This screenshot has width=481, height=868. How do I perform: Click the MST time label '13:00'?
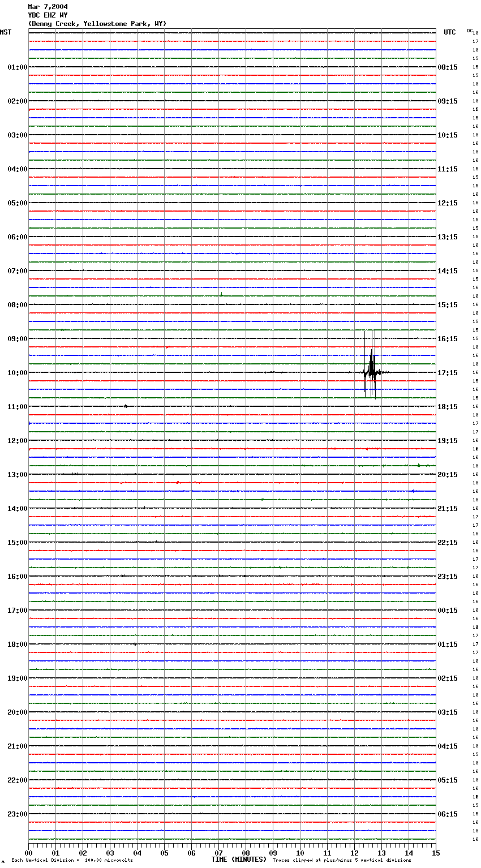17,475
